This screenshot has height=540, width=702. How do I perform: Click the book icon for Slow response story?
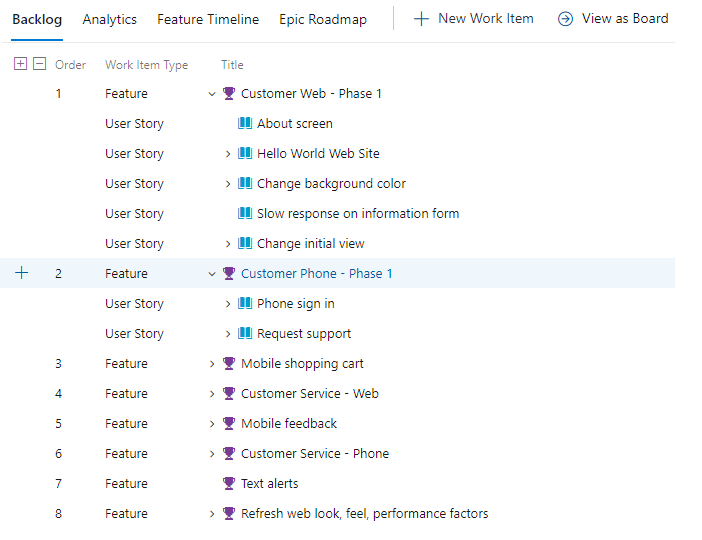click(245, 214)
